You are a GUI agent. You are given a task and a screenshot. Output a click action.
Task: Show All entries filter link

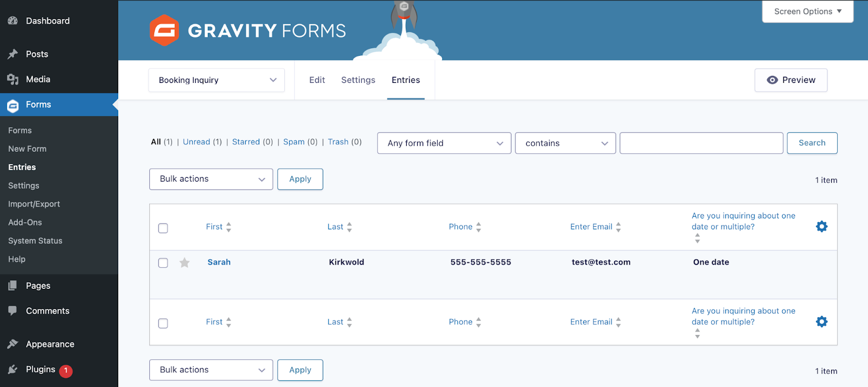[x=156, y=142]
